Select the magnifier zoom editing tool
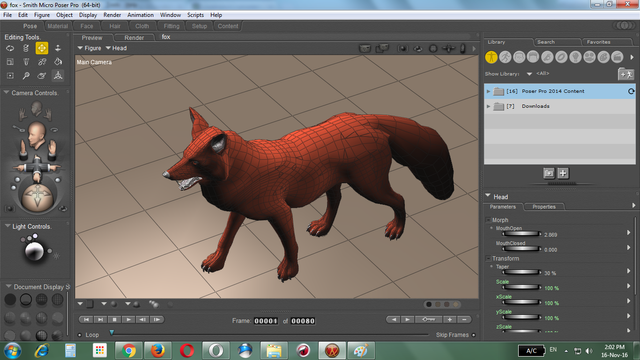The height and width of the screenshot is (360, 640). [26, 76]
